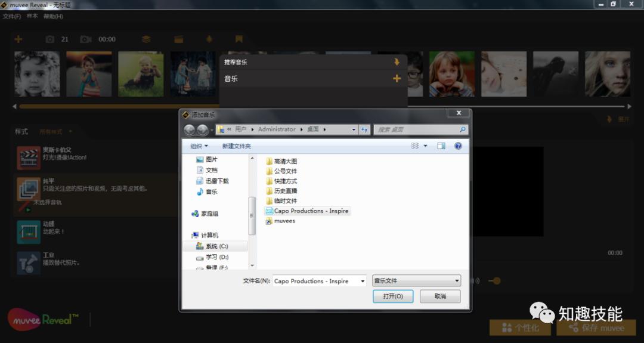Open the 帮助(H) menu

[53, 17]
